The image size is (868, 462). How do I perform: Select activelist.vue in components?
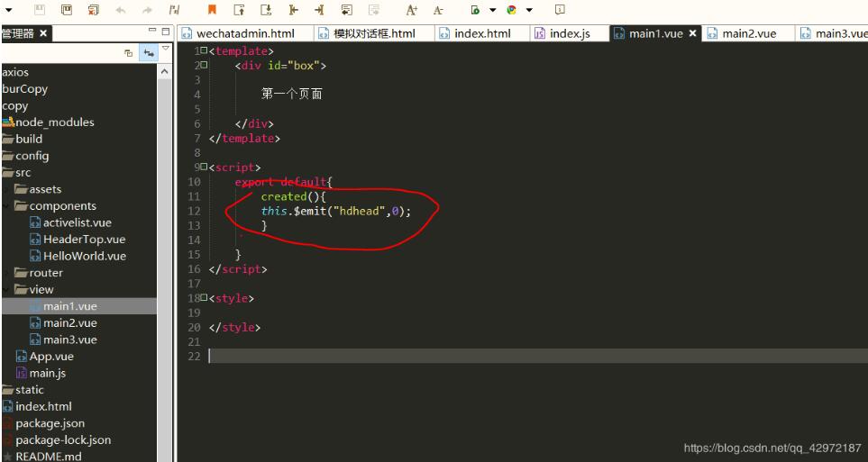(77, 222)
